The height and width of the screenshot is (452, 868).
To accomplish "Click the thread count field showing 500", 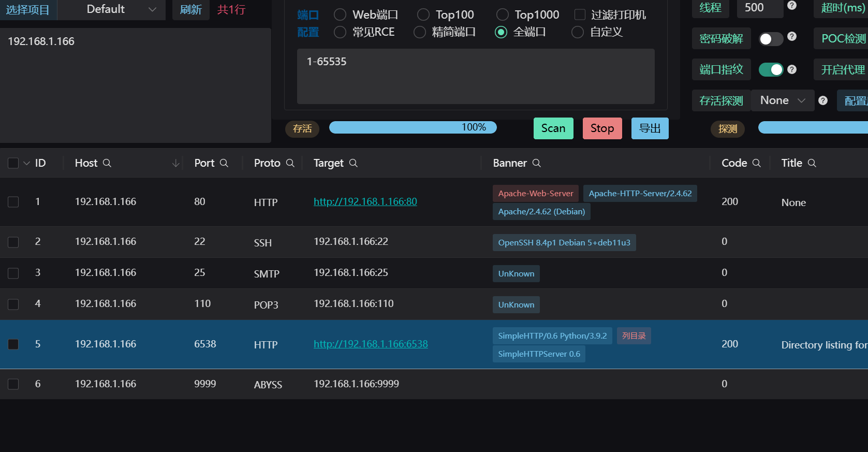I will [x=760, y=8].
